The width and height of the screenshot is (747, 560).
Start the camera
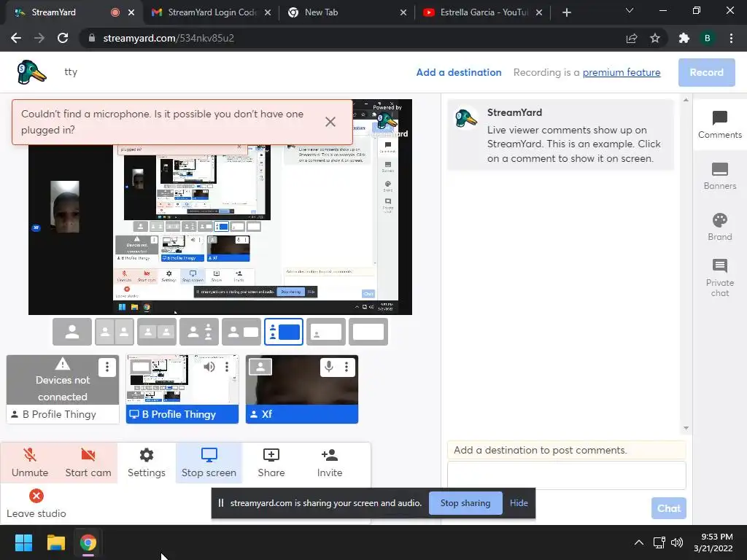click(x=88, y=463)
